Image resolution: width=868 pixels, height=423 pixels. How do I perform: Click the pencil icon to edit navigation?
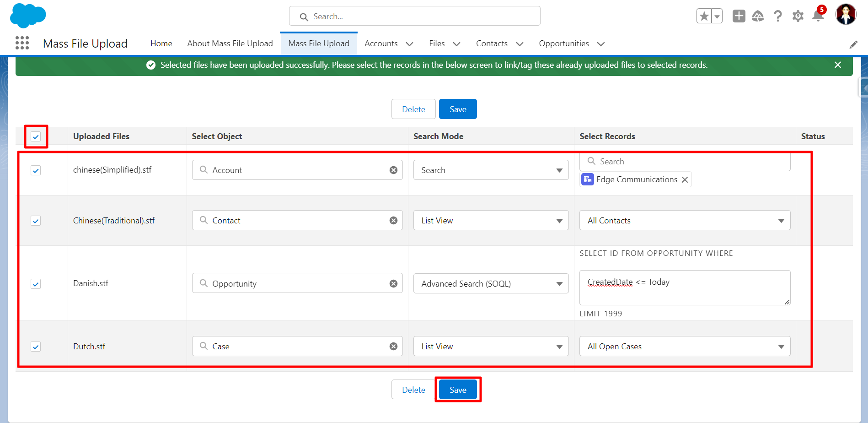(853, 44)
